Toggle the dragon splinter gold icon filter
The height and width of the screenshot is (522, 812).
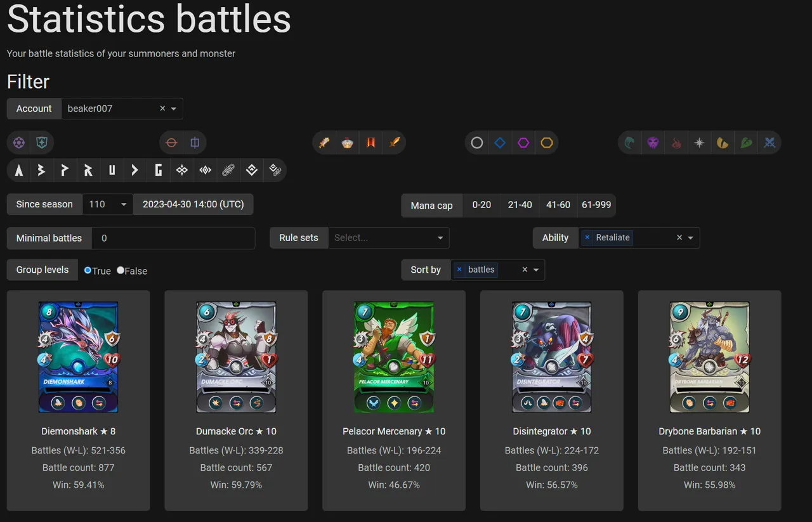tap(723, 143)
